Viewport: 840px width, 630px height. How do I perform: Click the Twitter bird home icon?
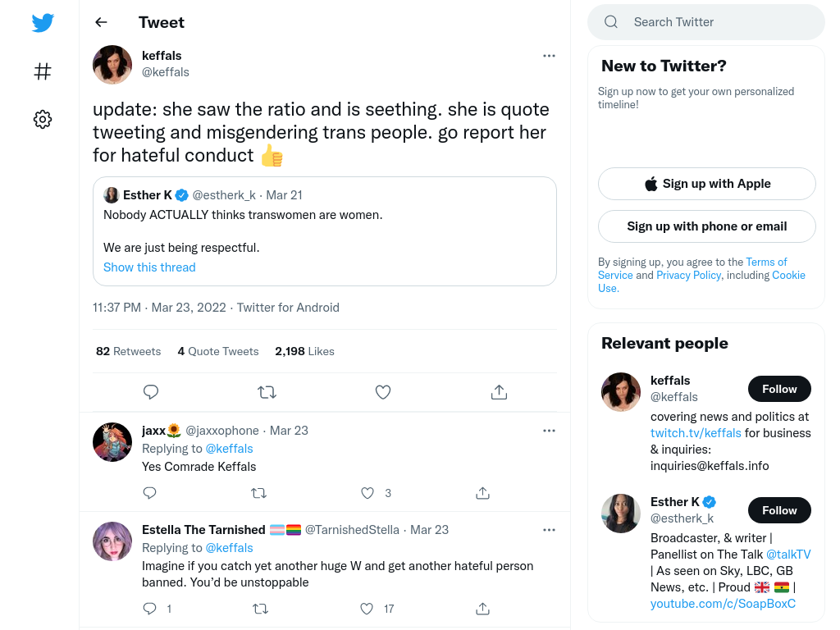[x=43, y=23]
